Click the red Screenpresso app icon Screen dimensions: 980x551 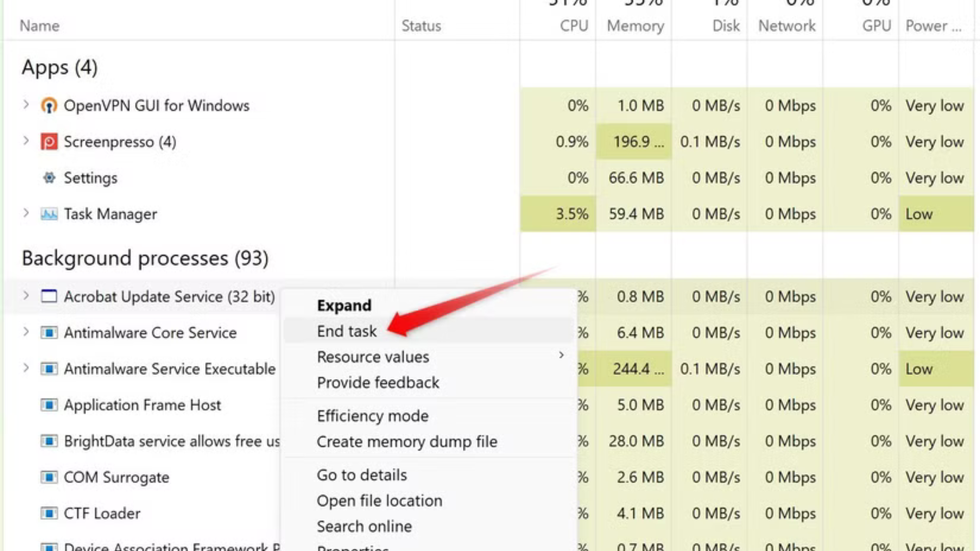pos(49,142)
